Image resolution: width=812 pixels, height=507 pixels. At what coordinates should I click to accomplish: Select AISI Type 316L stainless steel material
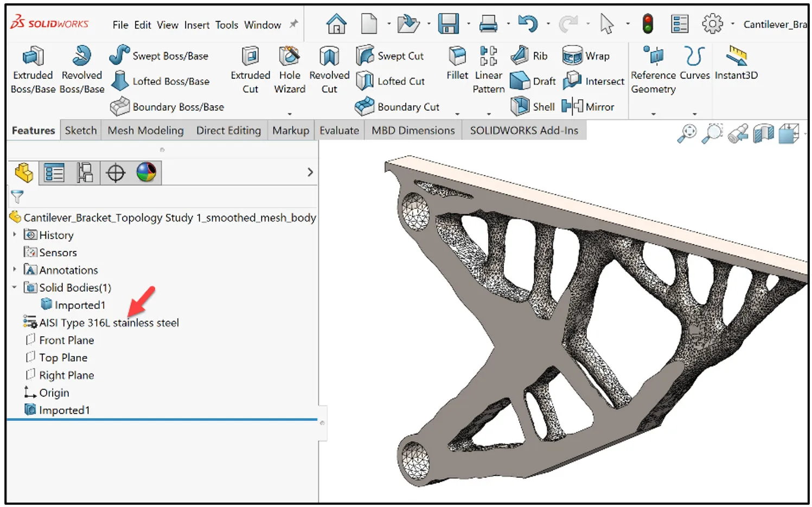pos(108,323)
